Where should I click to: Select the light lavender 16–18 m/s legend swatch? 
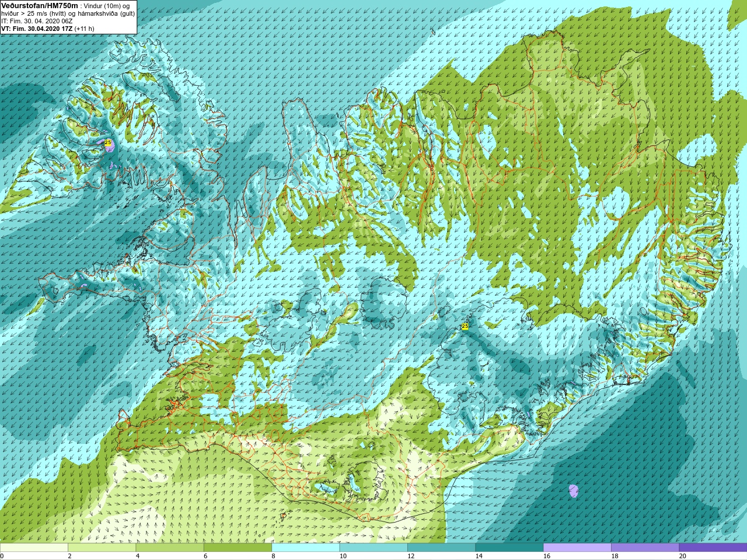click(577, 547)
